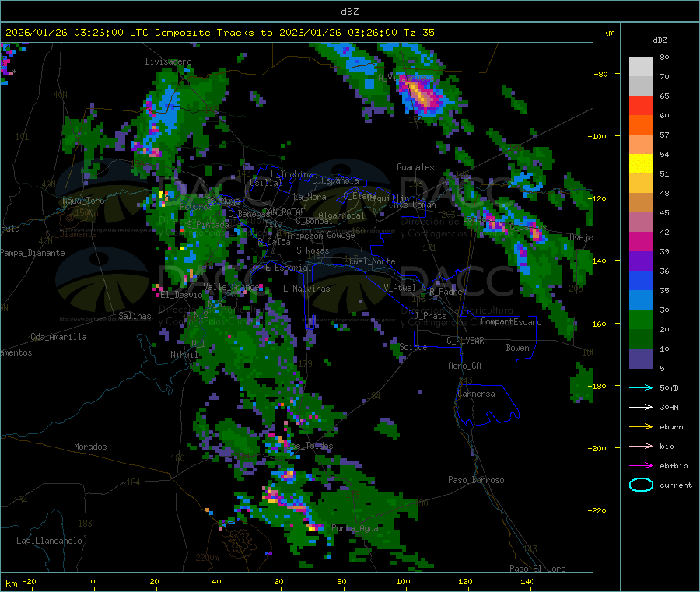Click the Agua_Toro map label

[x=83, y=201]
